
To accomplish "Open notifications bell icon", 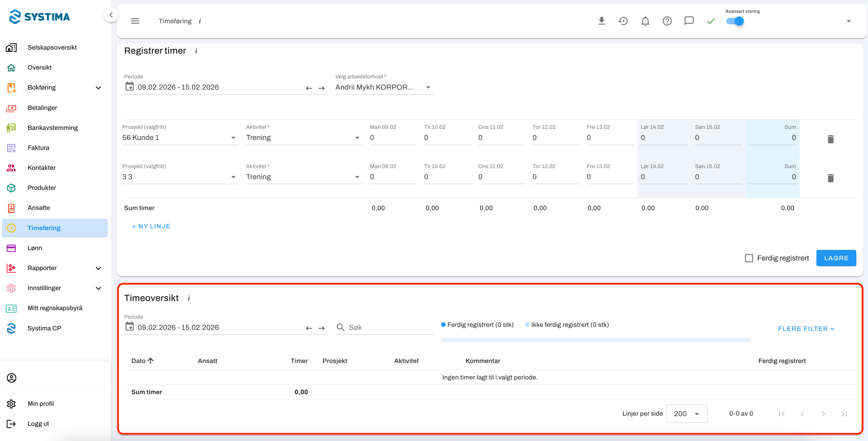I will click(645, 21).
